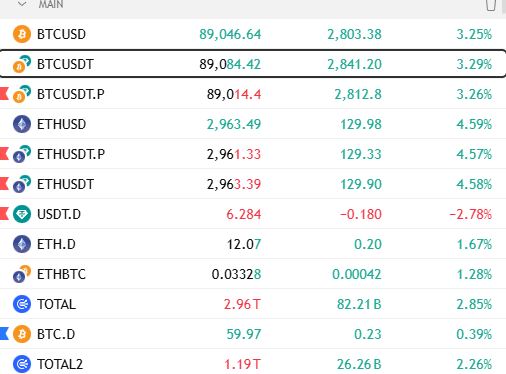
Task: Click the red flag on USDT.D row
Action: point(4,214)
